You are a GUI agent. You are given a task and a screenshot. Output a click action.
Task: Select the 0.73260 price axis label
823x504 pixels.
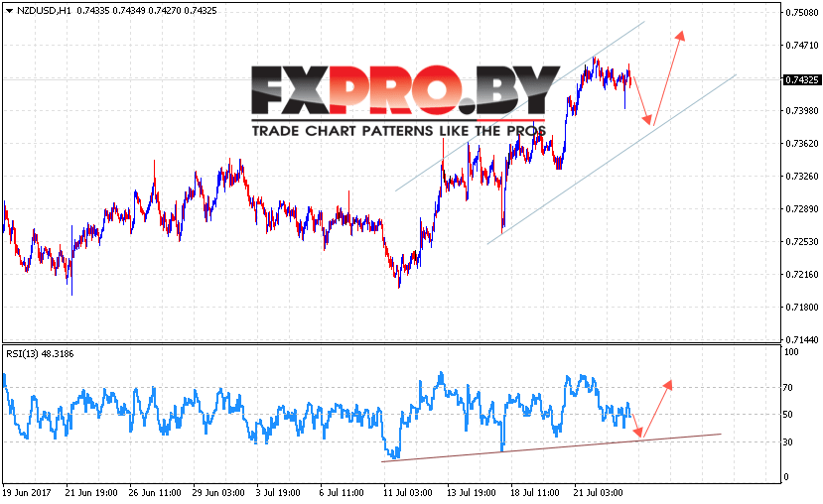(x=801, y=177)
